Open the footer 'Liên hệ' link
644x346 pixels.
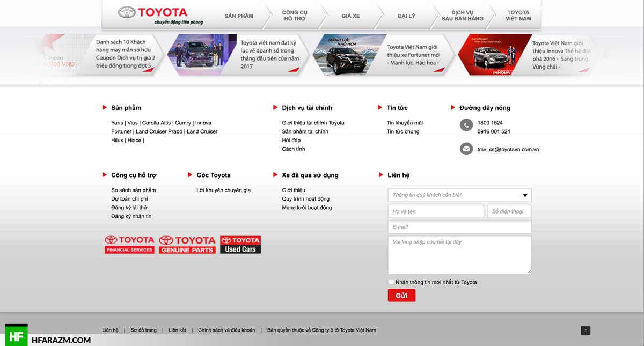tap(111, 330)
